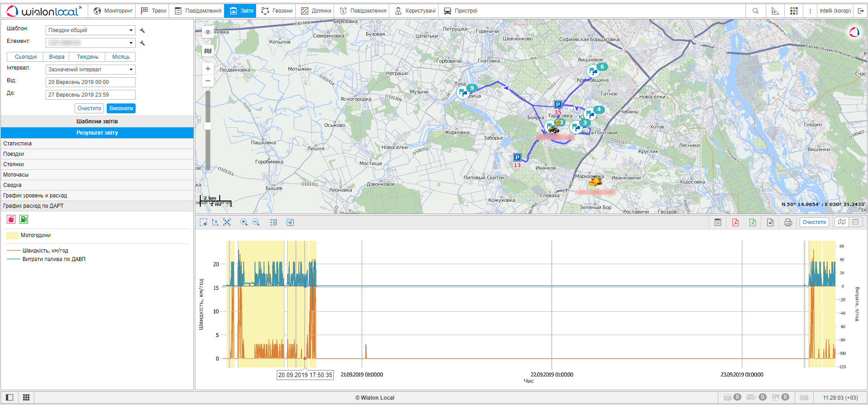This screenshot has height=406, width=868.
Task: Click the Виконати button
Action: coord(121,108)
